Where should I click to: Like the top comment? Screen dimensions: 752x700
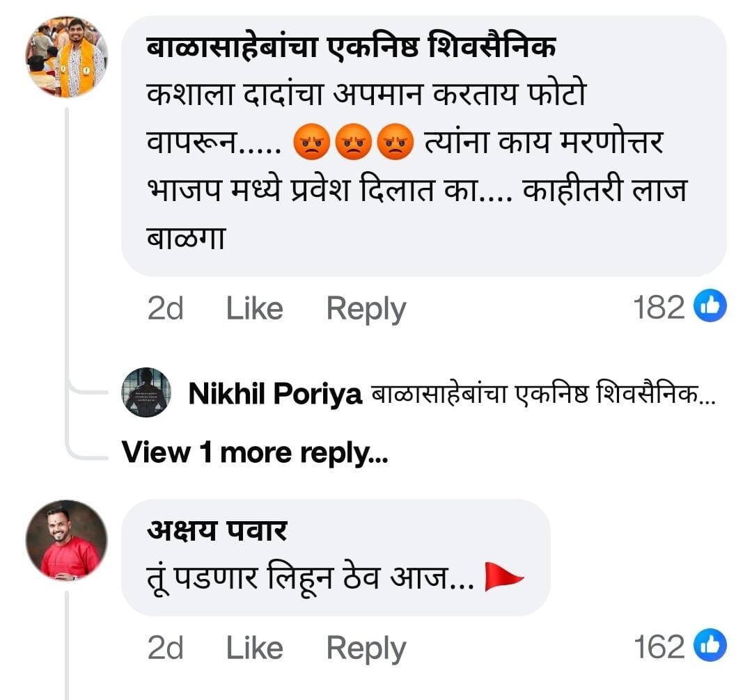[x=253, y=307]
